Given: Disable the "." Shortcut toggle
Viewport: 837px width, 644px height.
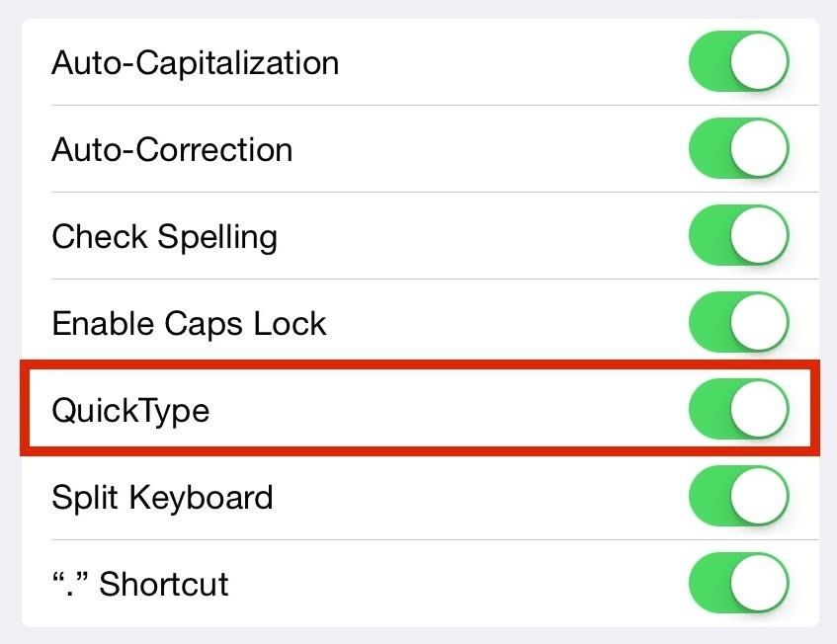Looking at the screenshot, I should 738,583.
